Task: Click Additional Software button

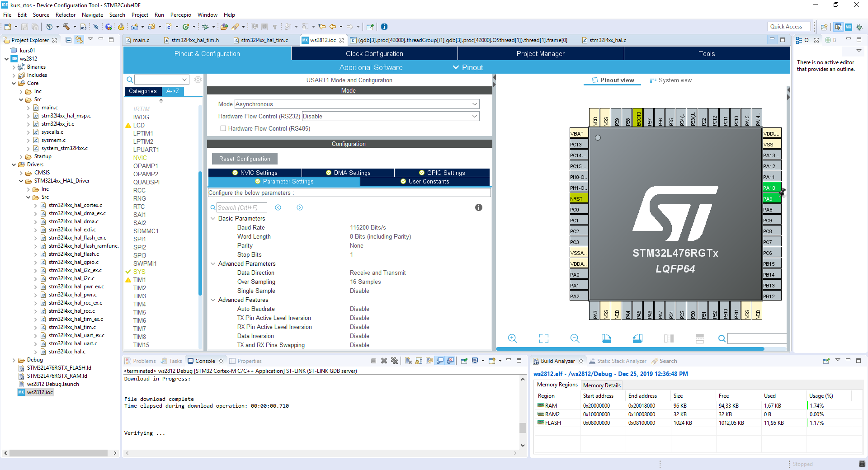Action: coord(371,67)
